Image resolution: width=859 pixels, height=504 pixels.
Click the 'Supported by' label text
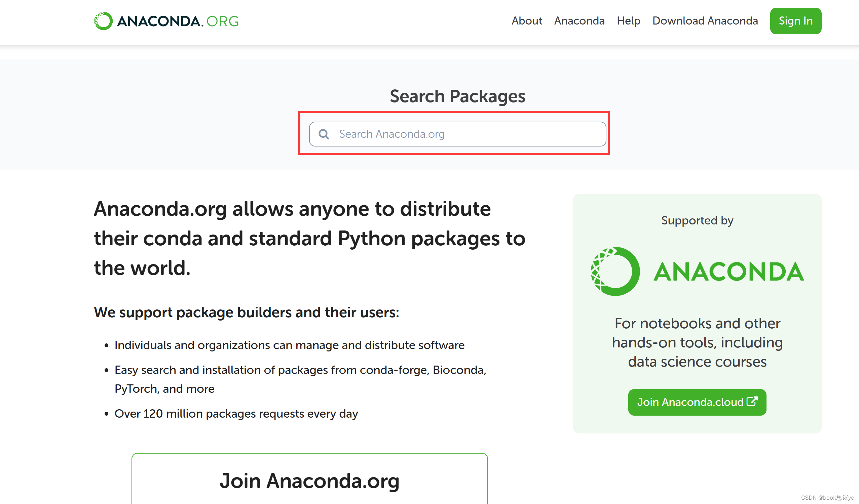tap(697, 221)
